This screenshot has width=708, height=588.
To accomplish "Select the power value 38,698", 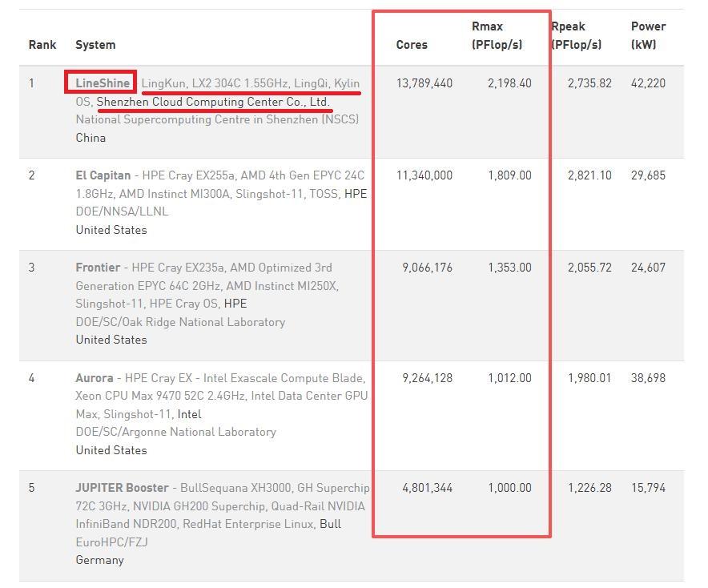I will pyautogui.click(x=648, y=378).
